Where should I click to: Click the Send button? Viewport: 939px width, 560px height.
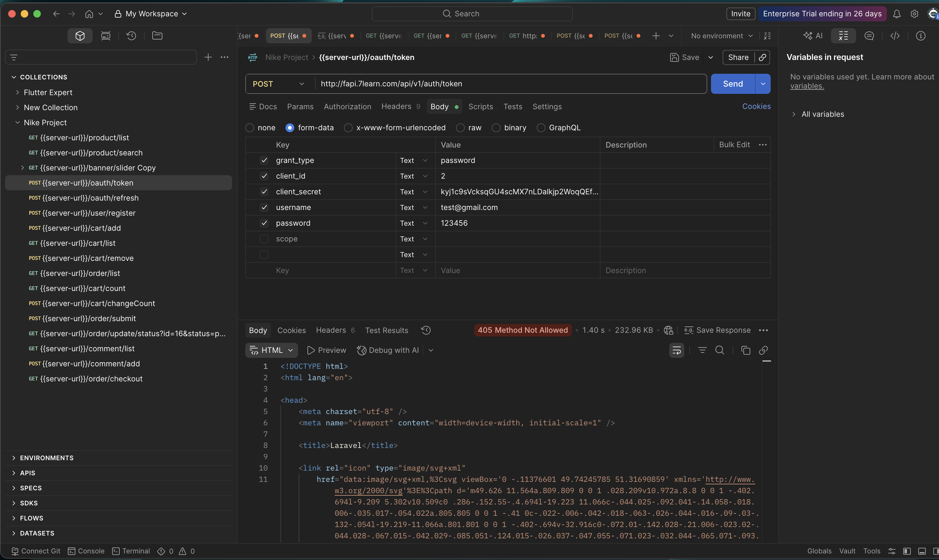(x=733, y=84)
